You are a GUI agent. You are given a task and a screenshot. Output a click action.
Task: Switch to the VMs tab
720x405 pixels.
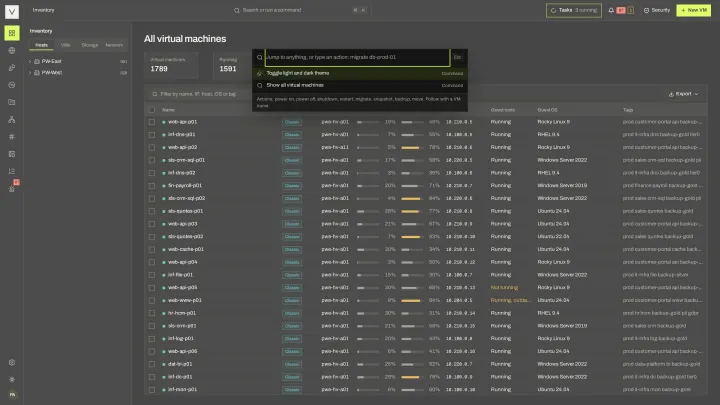click(x=66, y=45)
